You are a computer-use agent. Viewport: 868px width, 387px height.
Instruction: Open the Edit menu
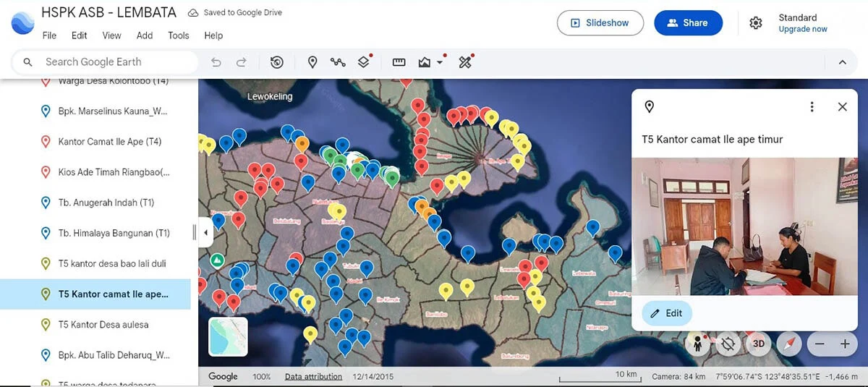80,35
